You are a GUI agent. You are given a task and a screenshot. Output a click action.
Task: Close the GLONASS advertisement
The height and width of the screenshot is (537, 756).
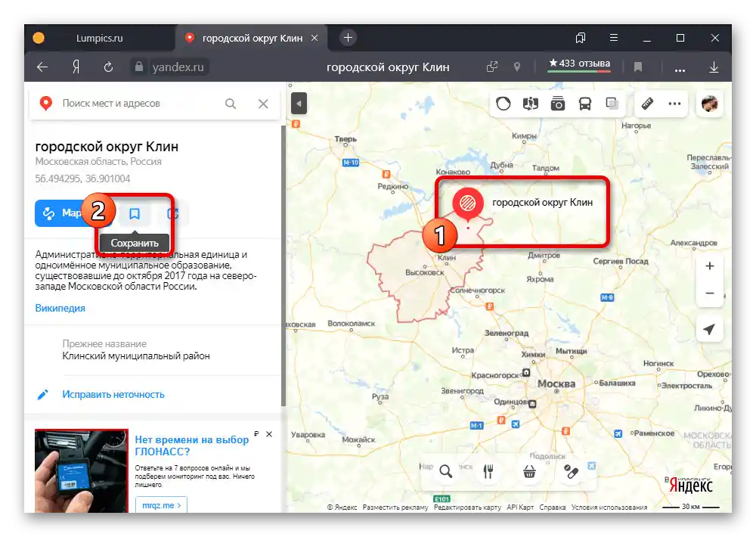(x=269, y=434)
